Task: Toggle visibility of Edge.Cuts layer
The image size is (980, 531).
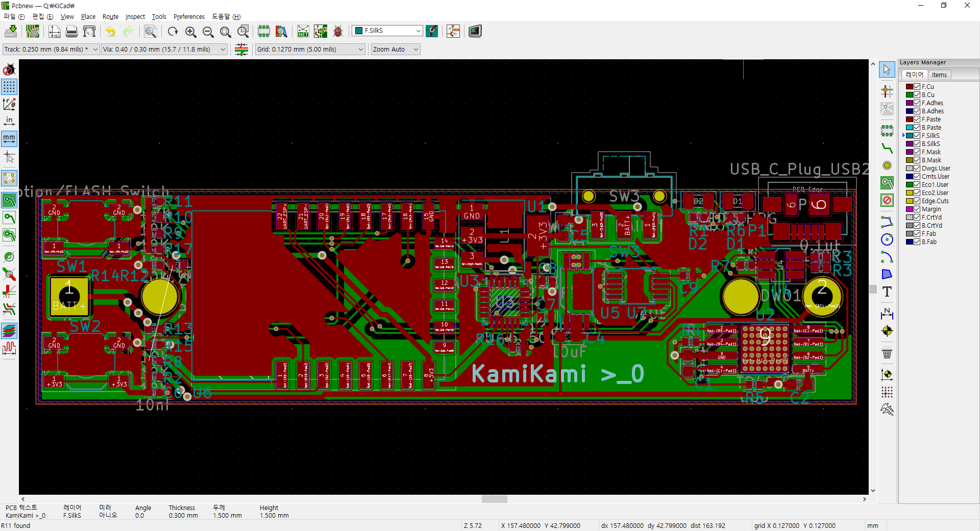Action: pos(917,201)
